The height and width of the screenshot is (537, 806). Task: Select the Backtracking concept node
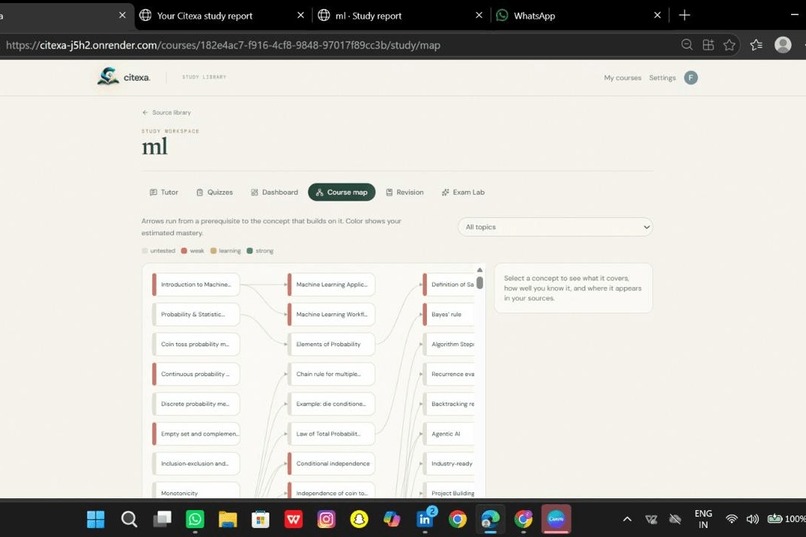449,404
